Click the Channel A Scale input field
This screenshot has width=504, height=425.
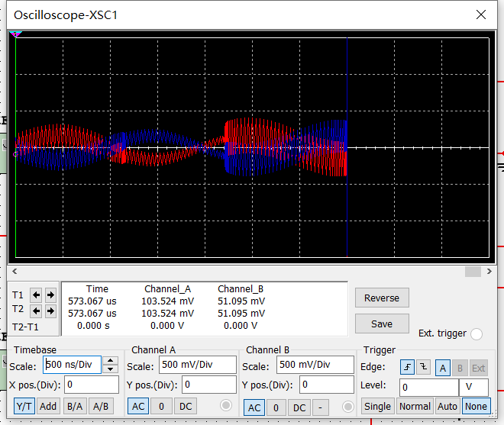click(198, 365)
